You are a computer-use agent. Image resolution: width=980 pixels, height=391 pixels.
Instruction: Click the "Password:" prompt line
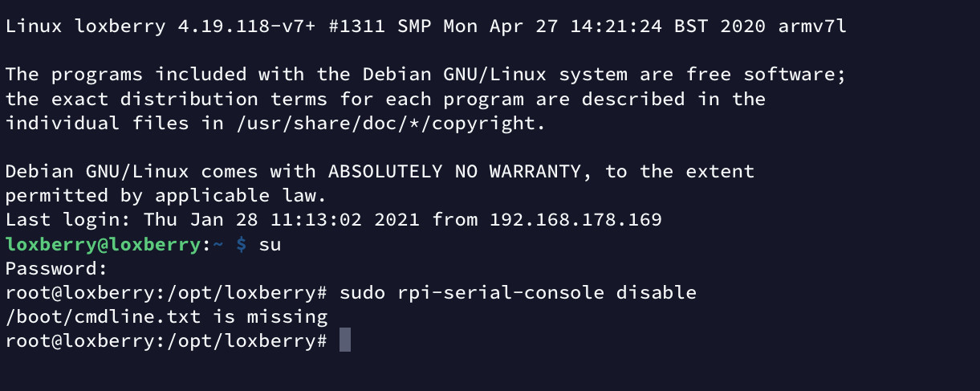click(57, 268)
